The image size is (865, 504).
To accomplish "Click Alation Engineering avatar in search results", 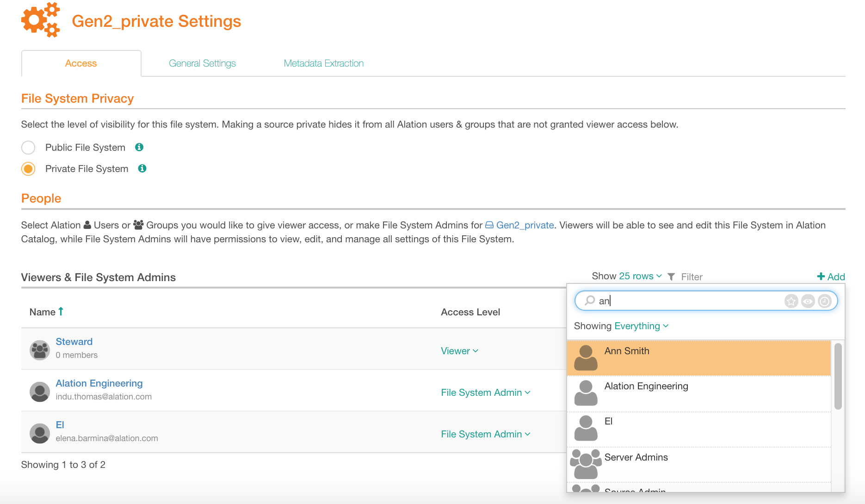I will coord(586,393).
